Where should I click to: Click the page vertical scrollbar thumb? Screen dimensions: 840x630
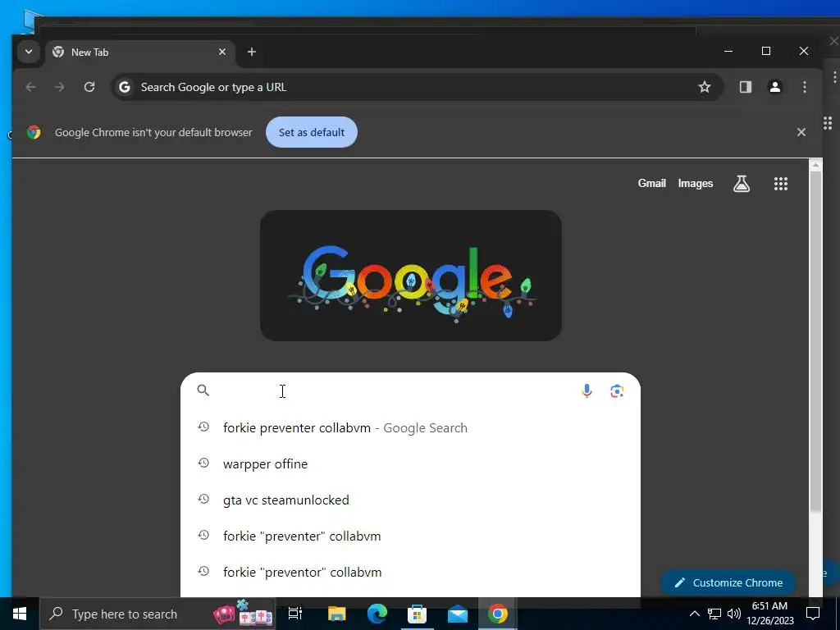coord(815,342)
